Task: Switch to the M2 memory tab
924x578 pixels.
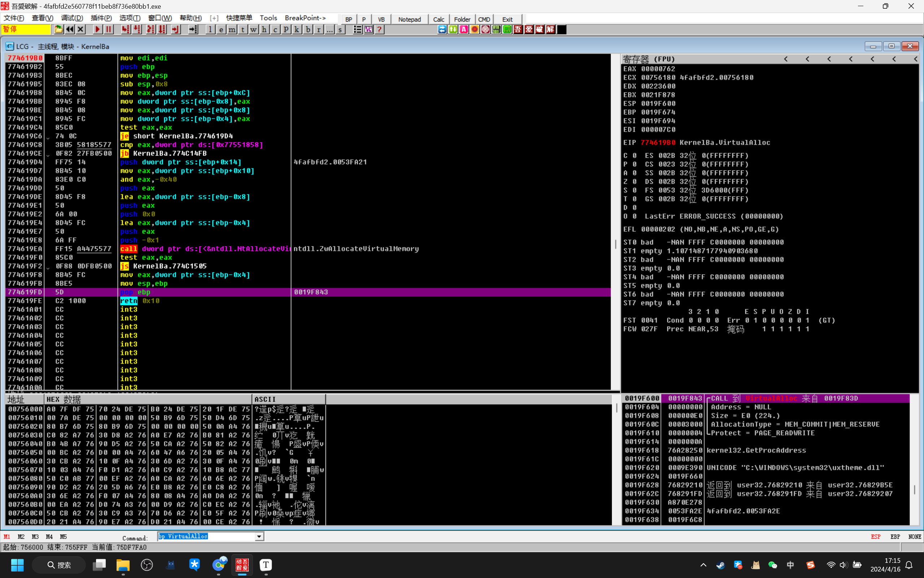Action: [21, 537]
